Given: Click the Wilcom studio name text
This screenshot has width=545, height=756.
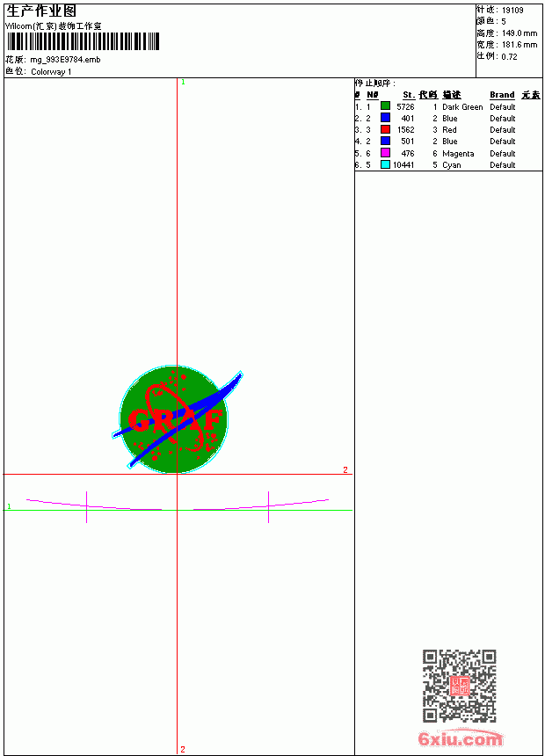Looking at the screenshot, I should click(x=54, y=26).
